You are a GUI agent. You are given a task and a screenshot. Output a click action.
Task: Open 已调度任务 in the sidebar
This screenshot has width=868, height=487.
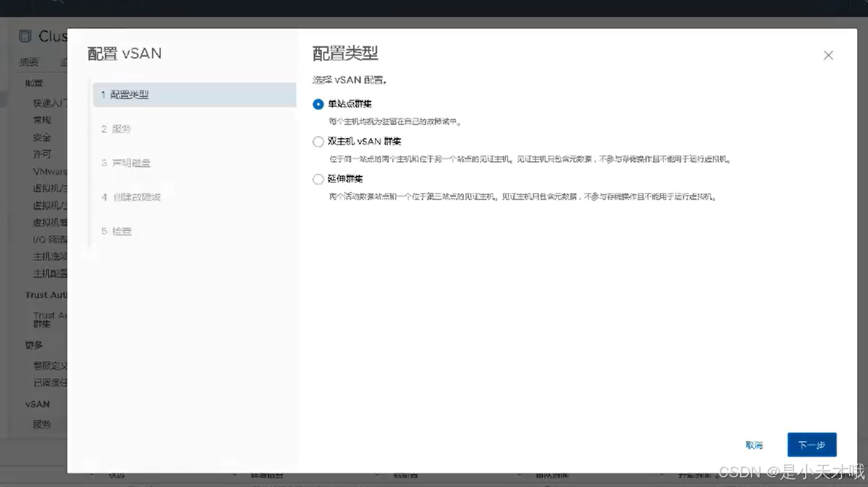coord(50,382)
